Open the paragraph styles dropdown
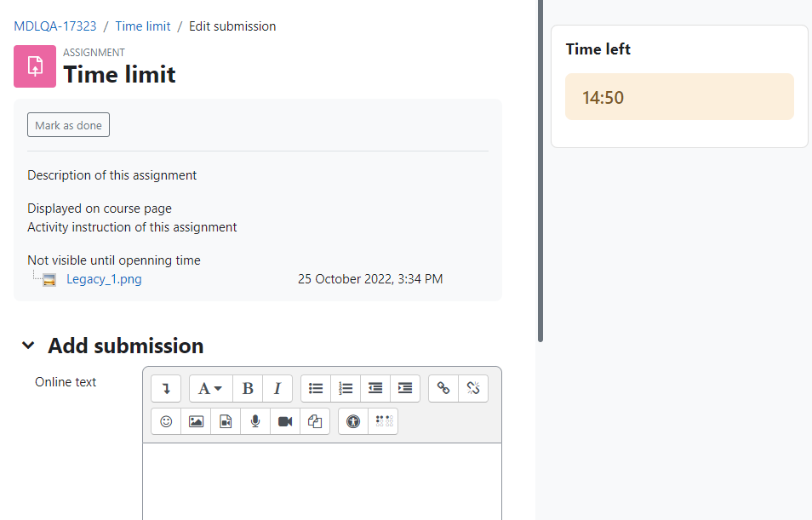Image resolution: width=812 pixels, height=520 pixels. [x=211, y=388]
